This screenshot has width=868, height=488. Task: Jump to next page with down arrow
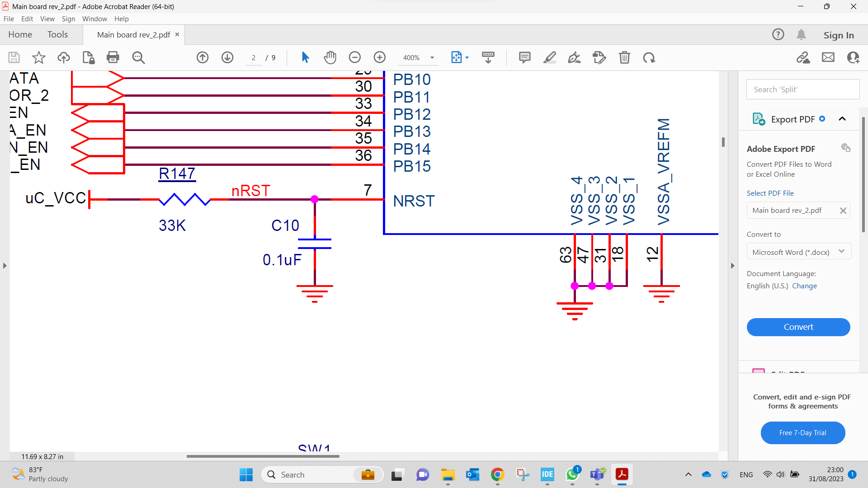[227, 57]
